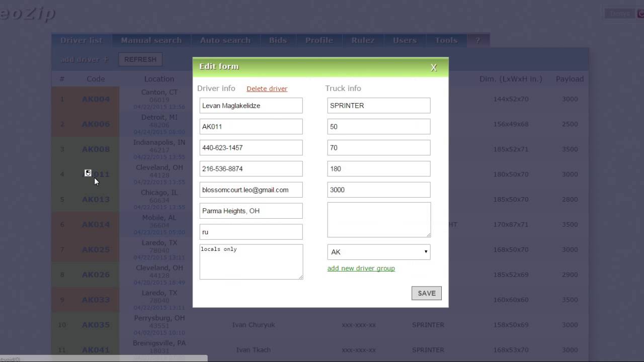Click driver code AK008
644x362 pixels.
pos(96,149)
